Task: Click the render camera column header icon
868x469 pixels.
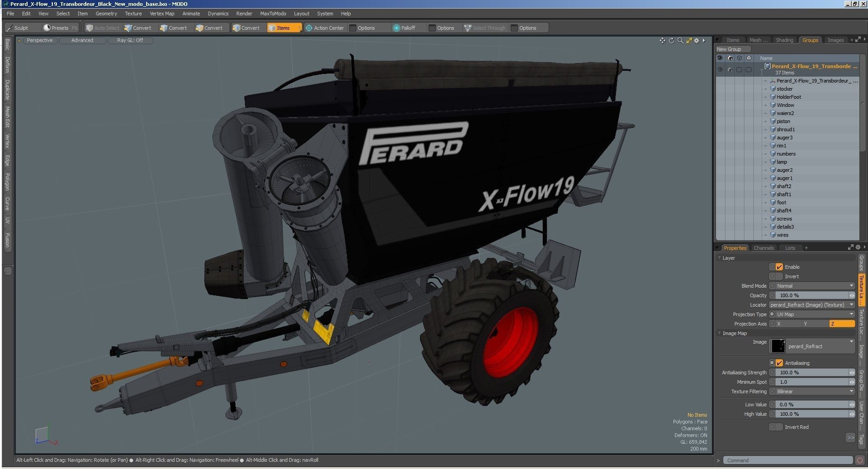Action: coord(729,58)
